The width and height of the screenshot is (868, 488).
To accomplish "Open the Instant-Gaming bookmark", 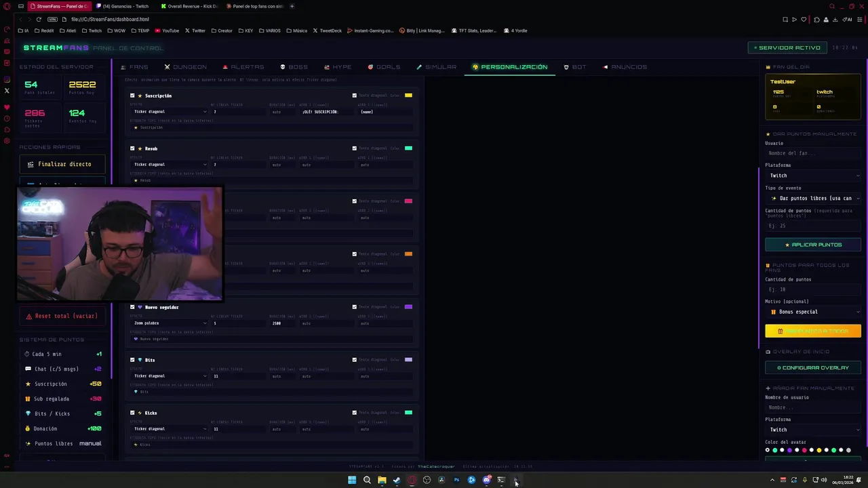I will click(x=370, y=30).
